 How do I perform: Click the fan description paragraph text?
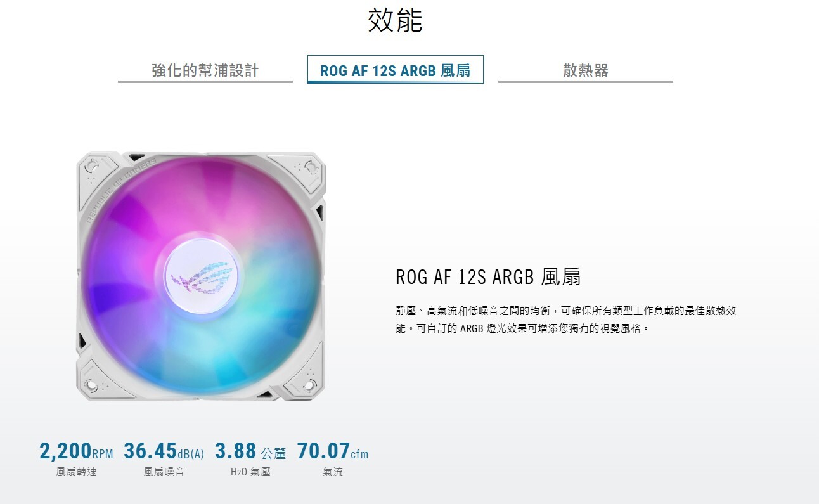click(565, 320)
